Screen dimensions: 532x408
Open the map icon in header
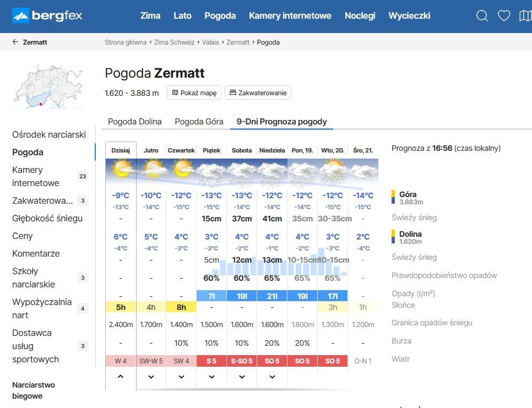525,16
